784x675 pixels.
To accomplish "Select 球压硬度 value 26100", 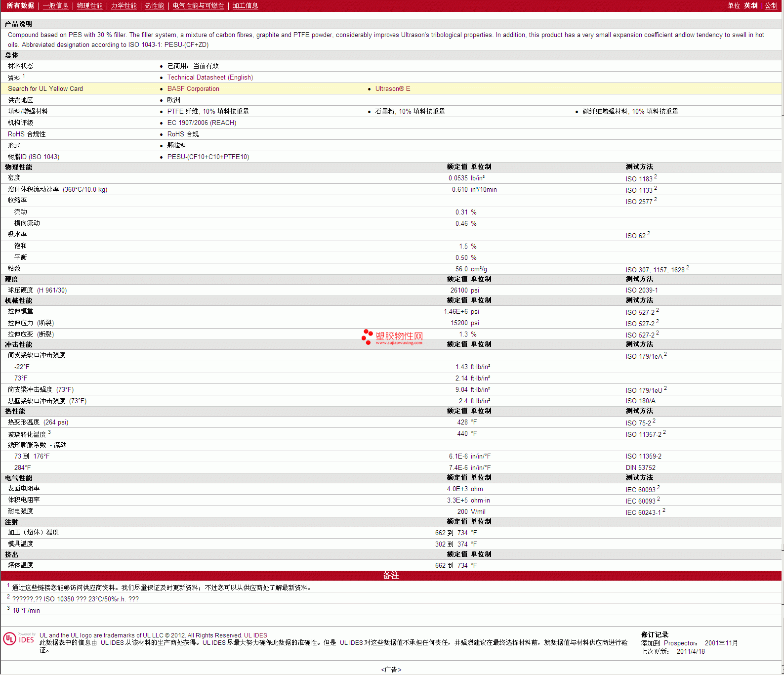I will (x=459, y=291).
